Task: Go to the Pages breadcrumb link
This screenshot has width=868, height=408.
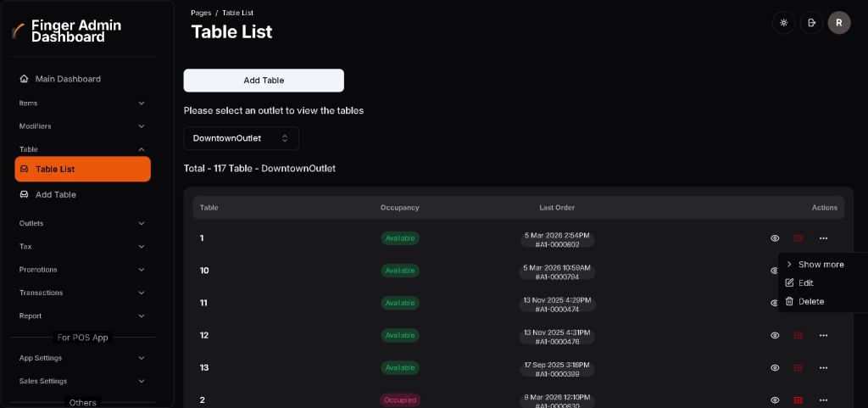Action: point(201,13)
